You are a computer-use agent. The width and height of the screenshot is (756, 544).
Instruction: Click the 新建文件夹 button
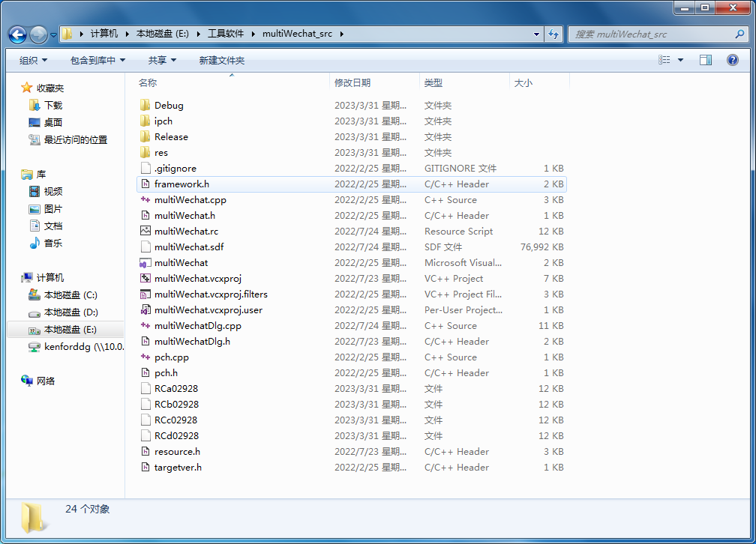pyautogui.click(x=222, y=60)
